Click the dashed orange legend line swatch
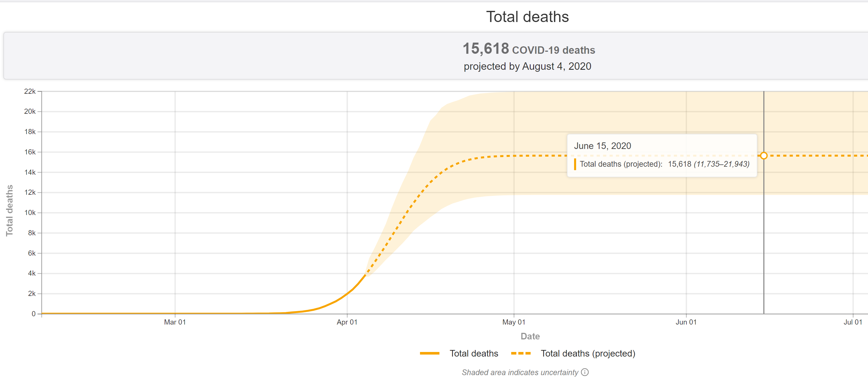868x380 pixels. [x=521, y=353]
